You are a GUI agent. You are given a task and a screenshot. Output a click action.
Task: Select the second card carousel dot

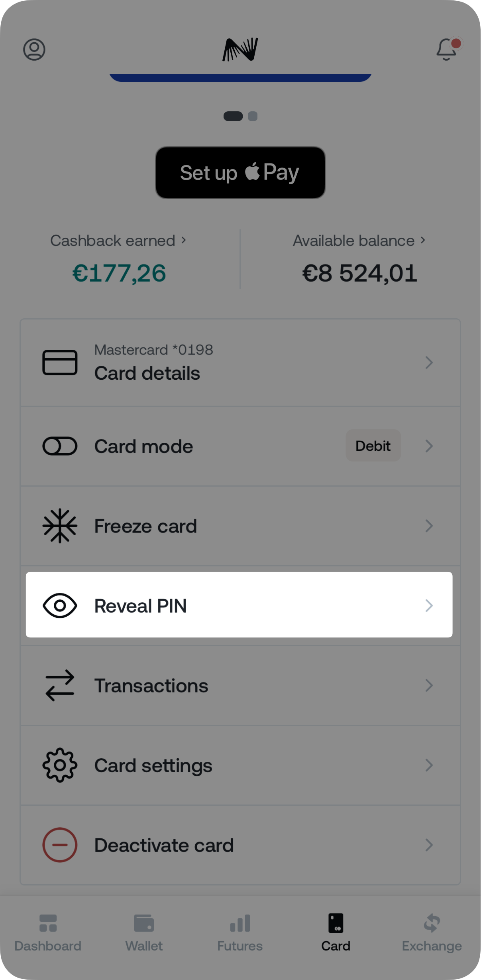pyautogui.click(x=253, y=116)
